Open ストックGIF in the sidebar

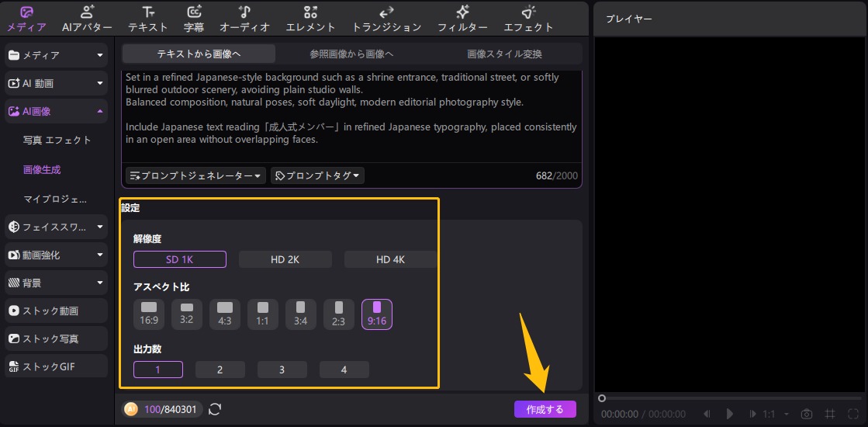(x=56, y=366)
